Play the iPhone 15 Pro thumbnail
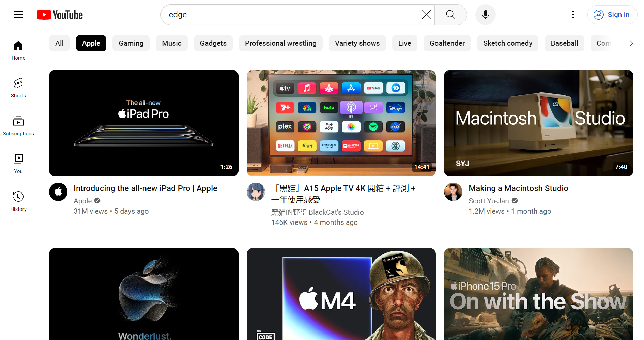The height and width of the screenshot is (340, 644). 539,294
